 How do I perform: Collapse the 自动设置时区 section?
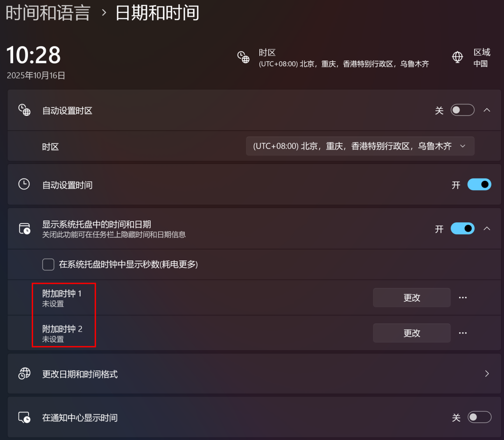[487, 110]
